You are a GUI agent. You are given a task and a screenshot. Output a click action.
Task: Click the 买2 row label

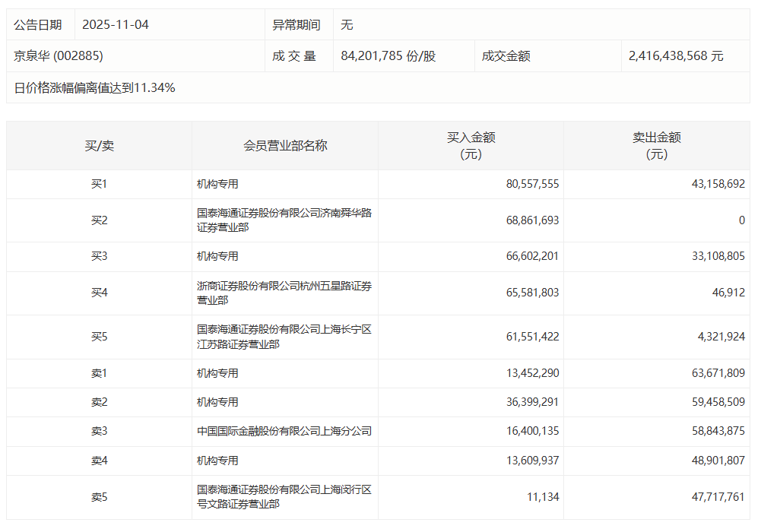[x=99, y=220]
